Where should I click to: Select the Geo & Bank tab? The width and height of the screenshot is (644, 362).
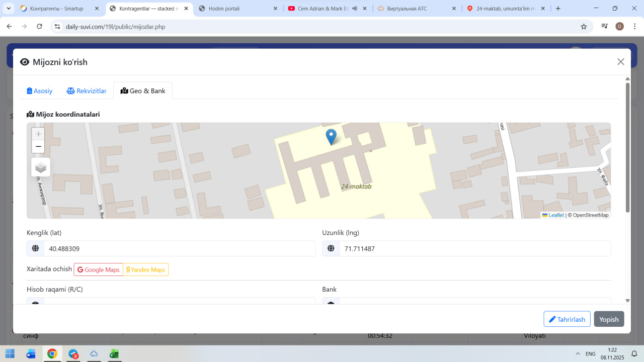click(x=143, y=91)
